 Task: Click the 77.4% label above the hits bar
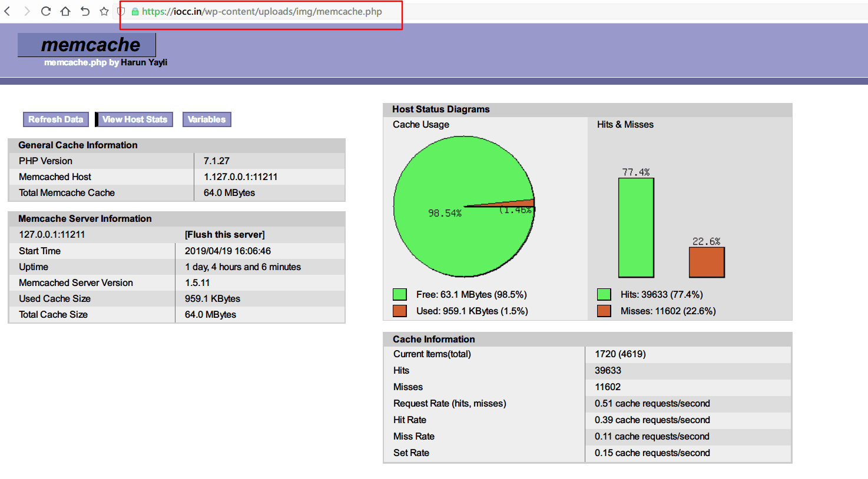(636, 172)
